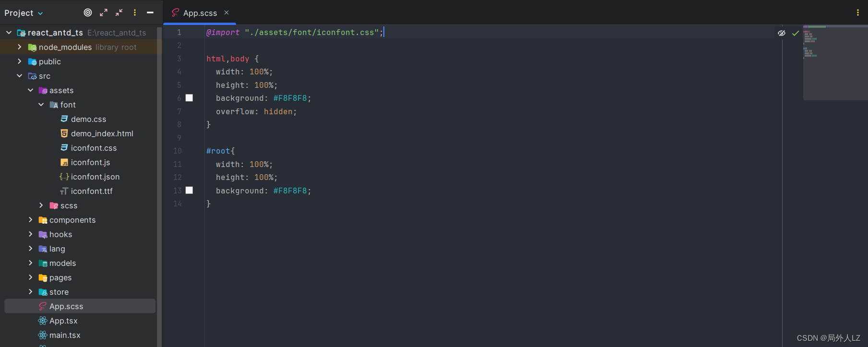The height and width of the screenshot is (347, 868).
Task: Expand the node_modules folder
Action: point(20,47)
